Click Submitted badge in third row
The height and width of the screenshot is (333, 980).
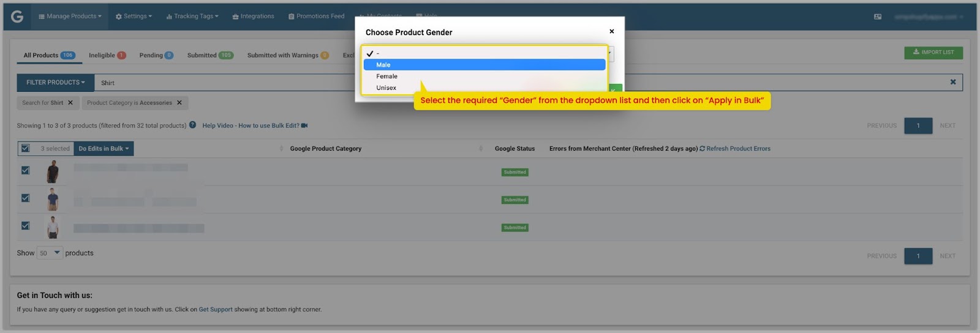[x=514, y=227]
